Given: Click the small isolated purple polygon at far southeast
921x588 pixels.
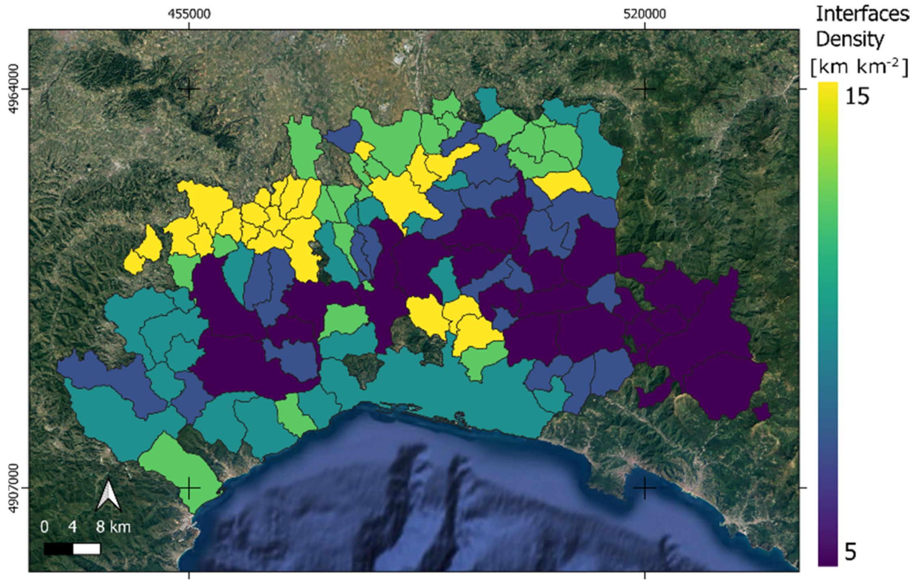Looking at the screenshot, I should [x=762, y=412].
